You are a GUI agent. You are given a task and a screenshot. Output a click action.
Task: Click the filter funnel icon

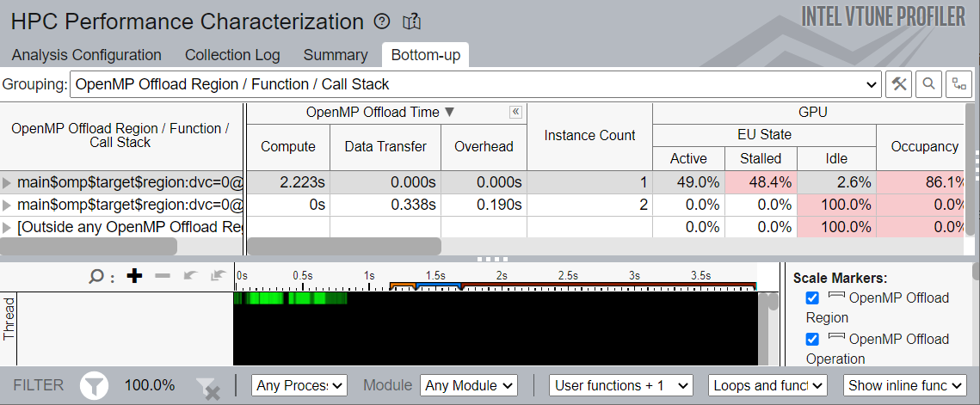tap(95, 385)
